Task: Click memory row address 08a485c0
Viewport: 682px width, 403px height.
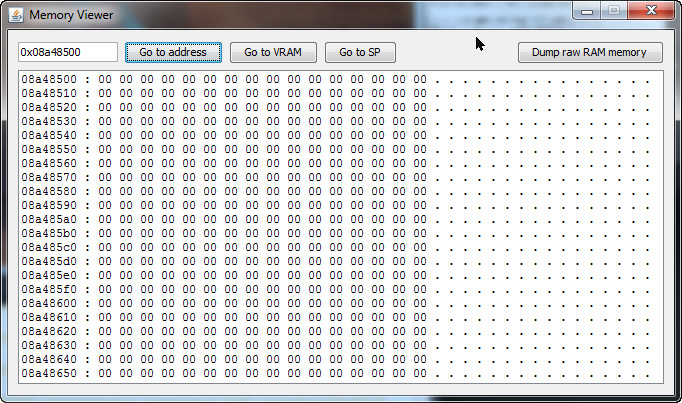Action: (49, 247)
